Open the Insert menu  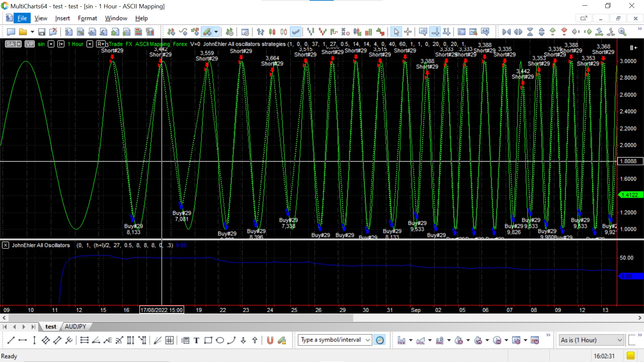point(62,18)
